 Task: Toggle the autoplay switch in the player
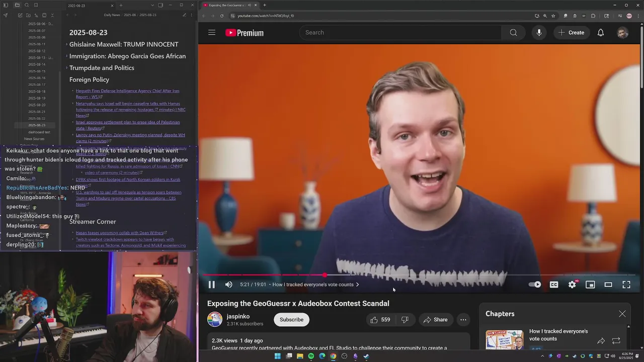pos(535,285)
